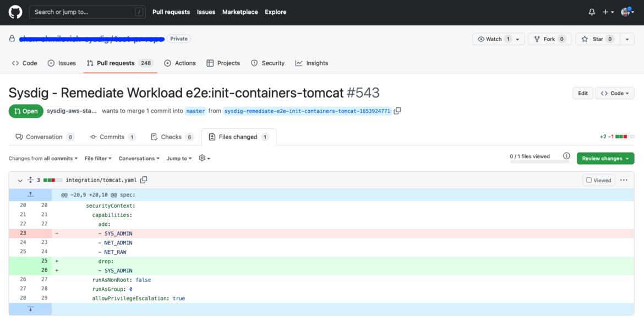
Task: Open the GitHub home logo
Action: coord(15,12)
